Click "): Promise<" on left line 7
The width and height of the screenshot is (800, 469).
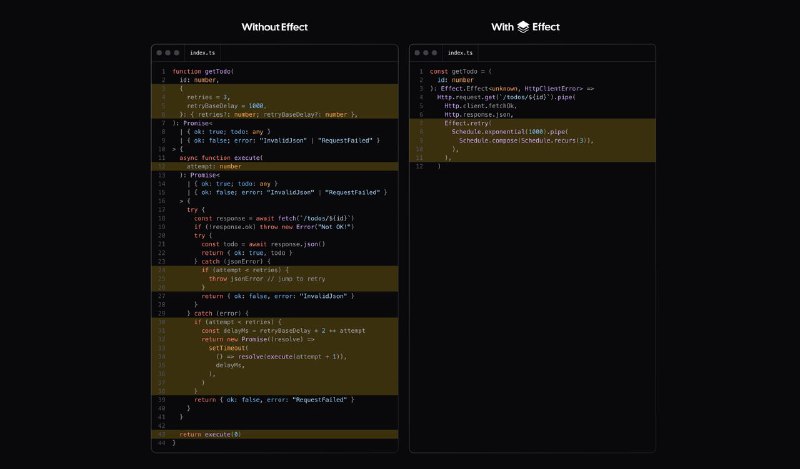(x=192, y=123)
